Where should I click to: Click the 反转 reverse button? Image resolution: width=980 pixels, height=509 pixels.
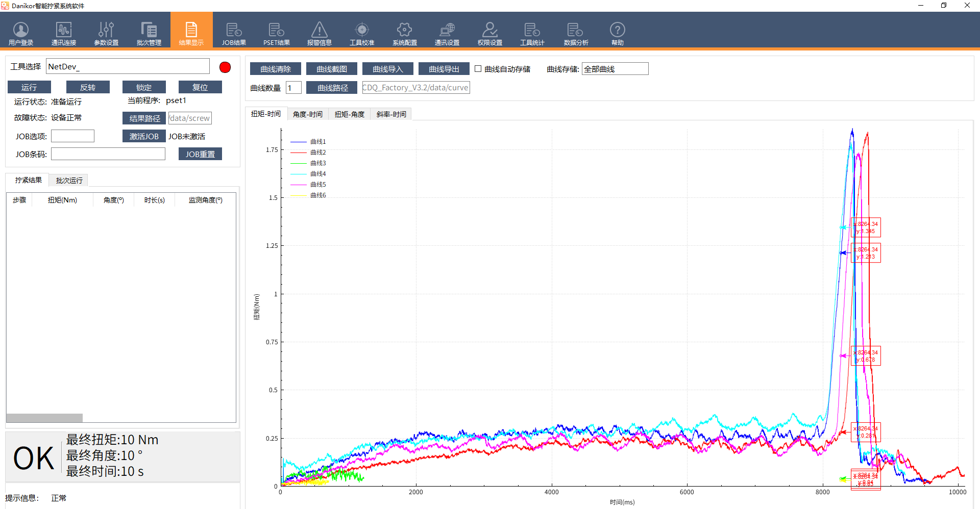[88, 87]
